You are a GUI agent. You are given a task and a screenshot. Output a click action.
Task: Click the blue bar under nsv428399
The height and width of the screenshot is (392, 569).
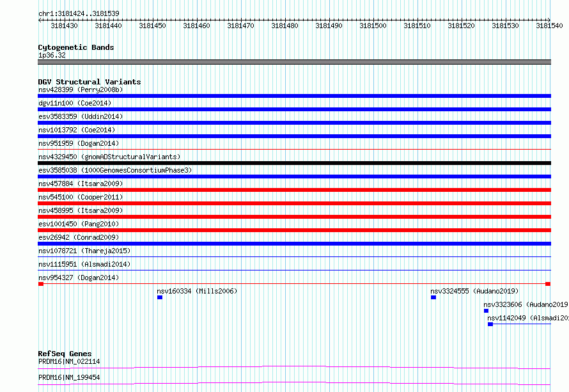click(294, 96)
